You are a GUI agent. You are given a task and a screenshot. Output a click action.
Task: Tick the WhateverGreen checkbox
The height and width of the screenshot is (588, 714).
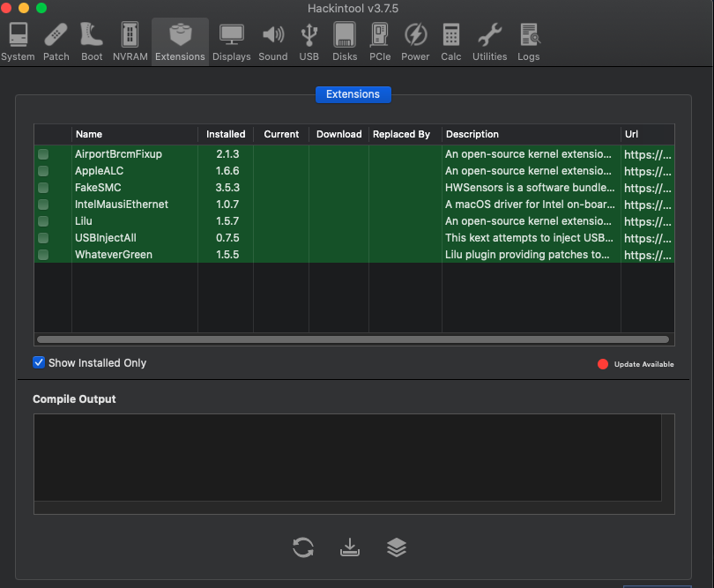(43, 255)
